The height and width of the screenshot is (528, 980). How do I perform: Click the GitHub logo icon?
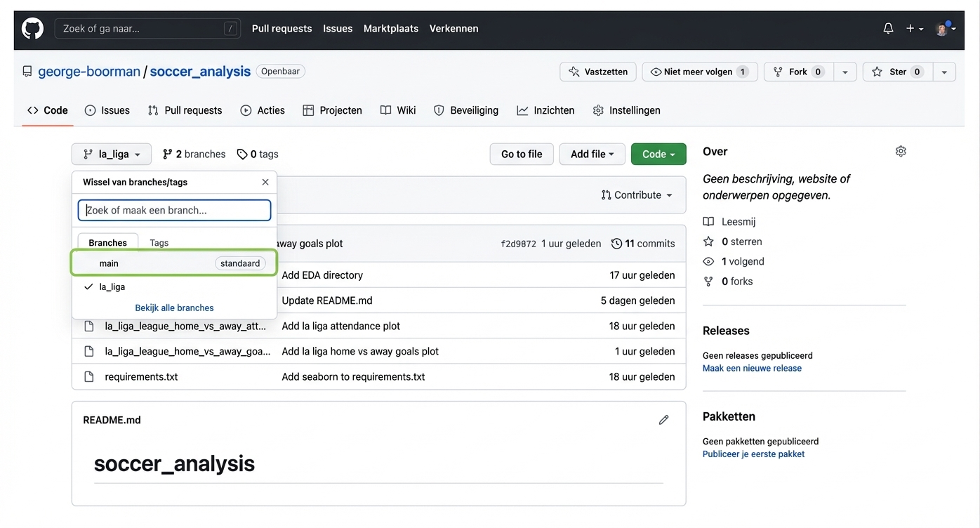click(32, 29)
